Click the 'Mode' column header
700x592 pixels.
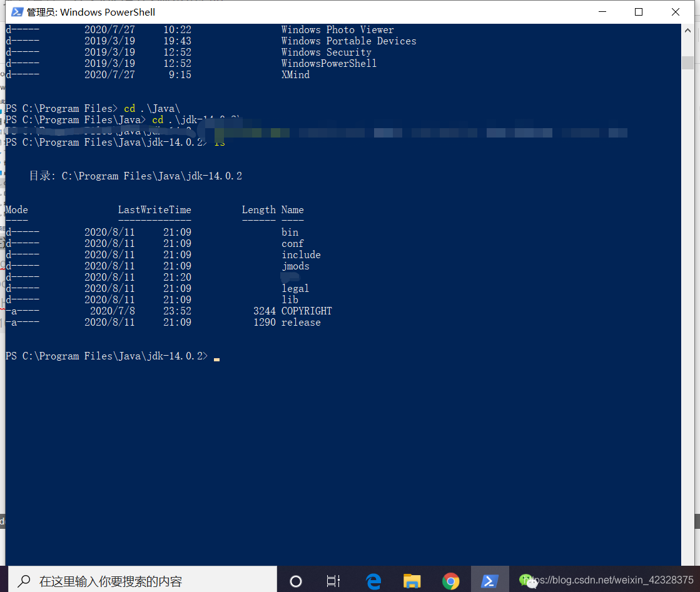16,209
